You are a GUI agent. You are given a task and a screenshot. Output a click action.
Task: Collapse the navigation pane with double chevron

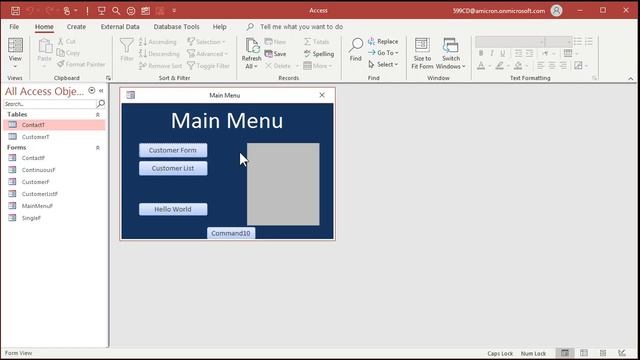(101, 91)
